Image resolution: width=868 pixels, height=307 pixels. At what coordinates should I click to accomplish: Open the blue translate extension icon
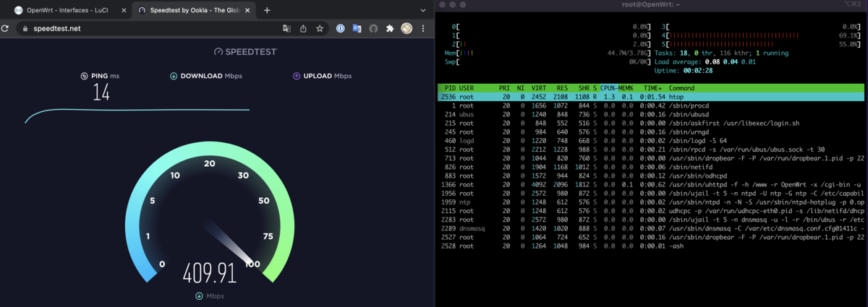click(x=357, y=29)
